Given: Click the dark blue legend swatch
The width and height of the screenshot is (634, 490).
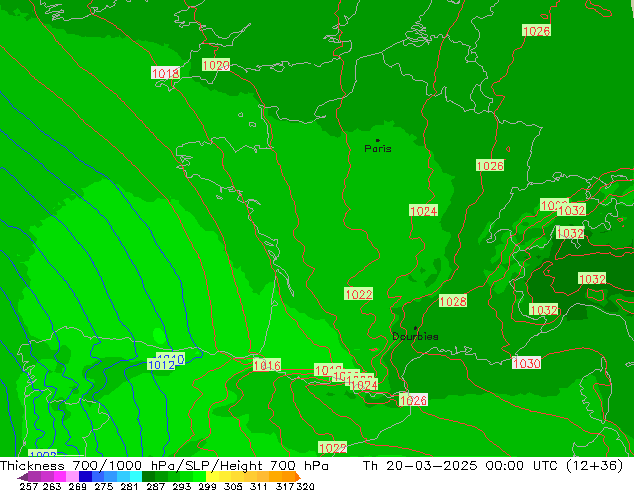Looking at the screenshot, I should (85, 477).
